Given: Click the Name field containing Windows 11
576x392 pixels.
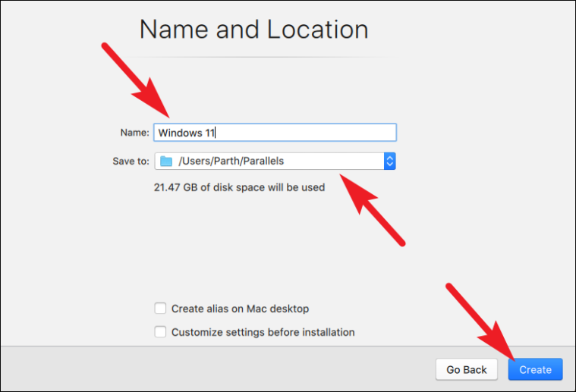Looking at the screenshot, I should click(x=275, y=133).
